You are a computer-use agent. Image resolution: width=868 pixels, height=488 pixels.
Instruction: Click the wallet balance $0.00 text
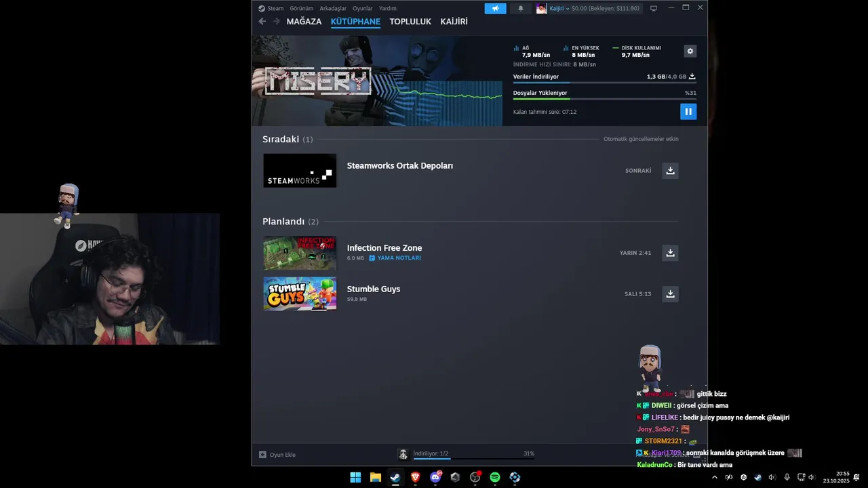pos(605,8)
